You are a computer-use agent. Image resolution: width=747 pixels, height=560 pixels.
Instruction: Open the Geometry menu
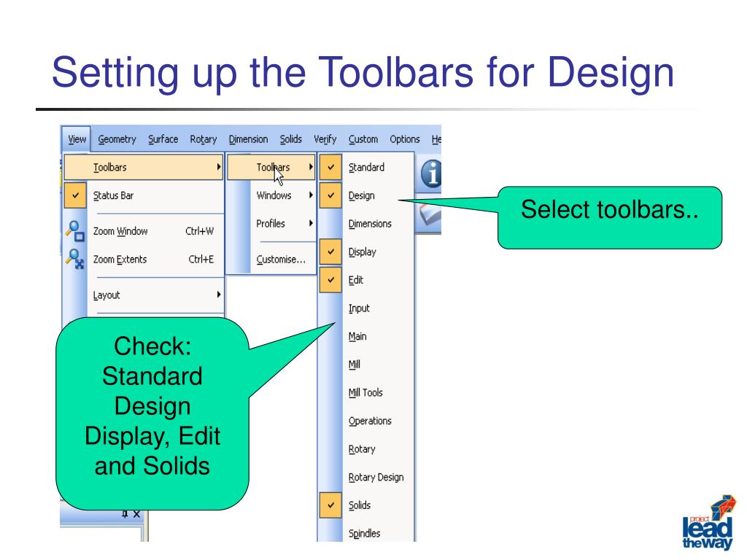[x=117, y=139]
